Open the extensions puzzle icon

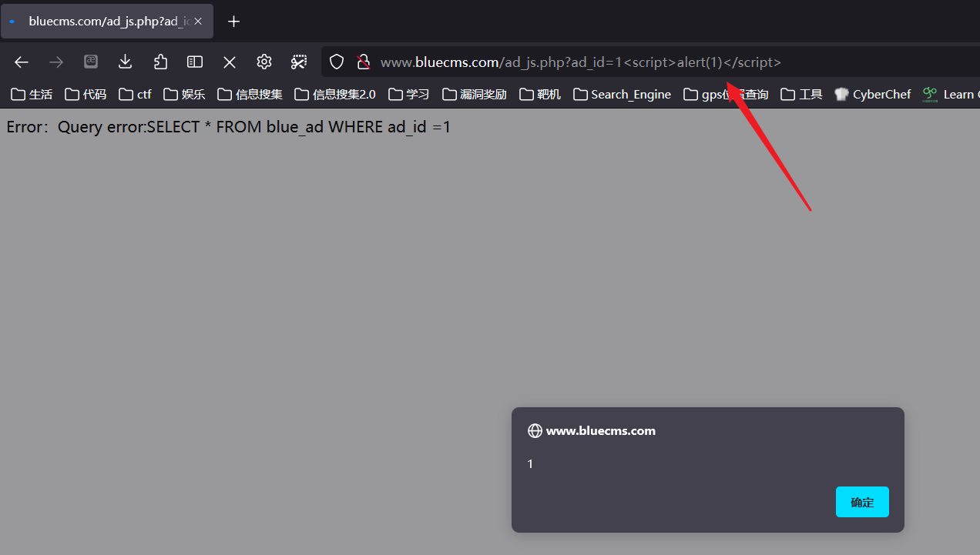[160, 62]
